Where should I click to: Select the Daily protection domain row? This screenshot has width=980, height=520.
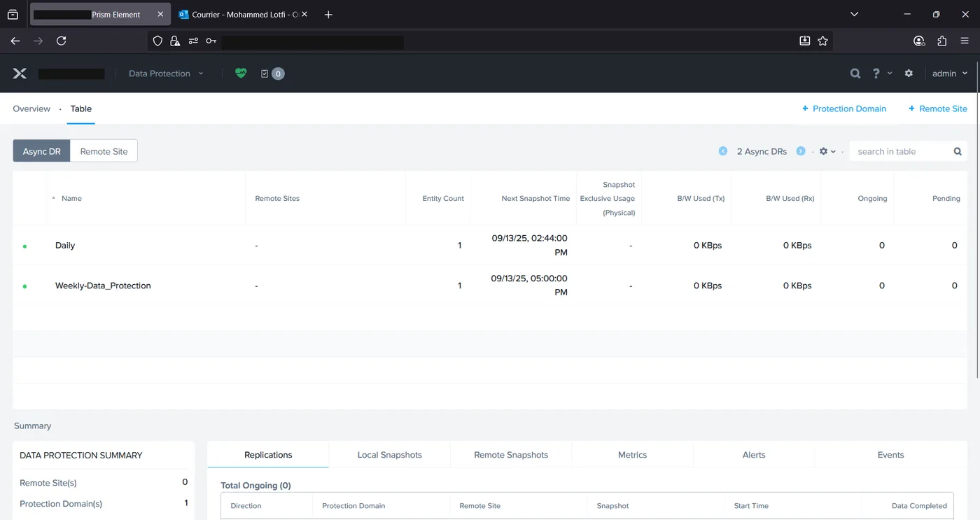[x=490, y=246]
